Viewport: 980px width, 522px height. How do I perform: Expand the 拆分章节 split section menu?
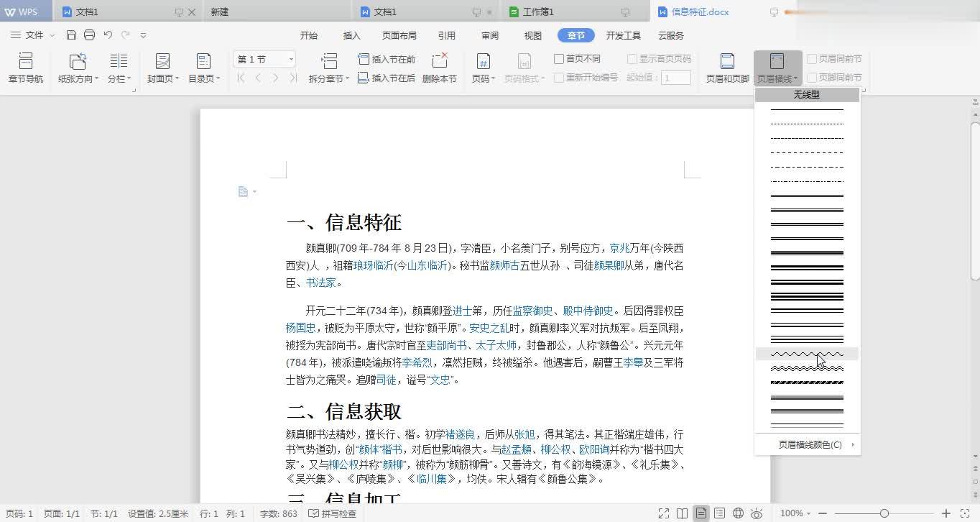[329, 67]
